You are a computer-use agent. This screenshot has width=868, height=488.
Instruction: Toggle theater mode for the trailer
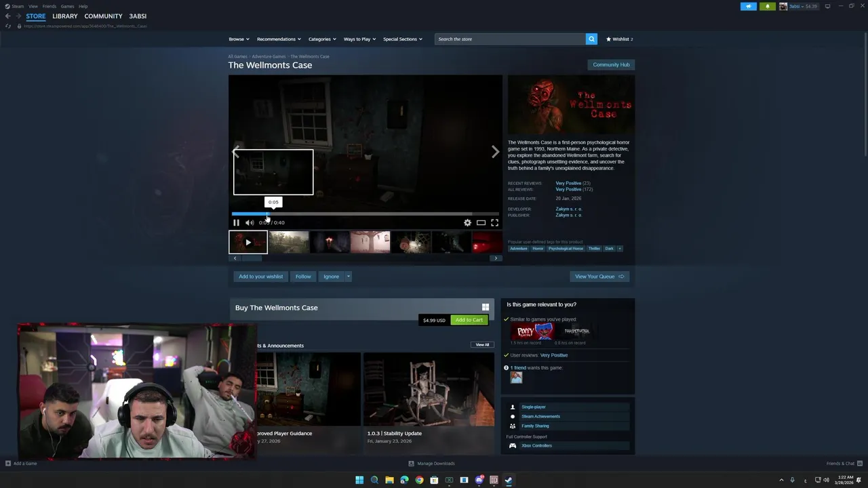click(x=481, y=222)
